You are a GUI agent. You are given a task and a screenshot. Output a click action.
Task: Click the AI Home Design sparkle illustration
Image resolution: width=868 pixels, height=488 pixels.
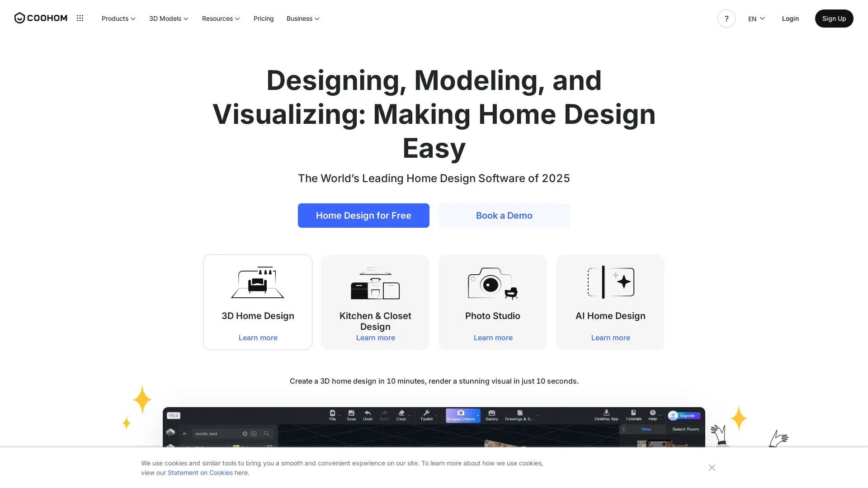[x=611, y=282]
